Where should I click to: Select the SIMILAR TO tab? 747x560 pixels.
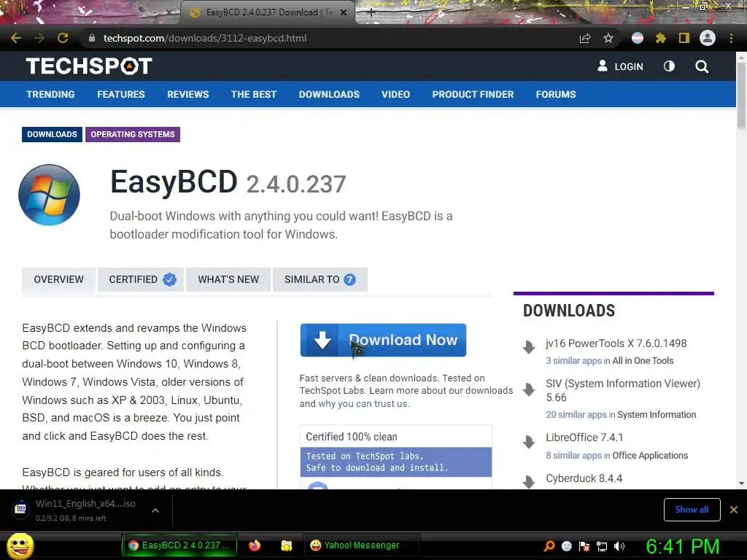[320, 279]
